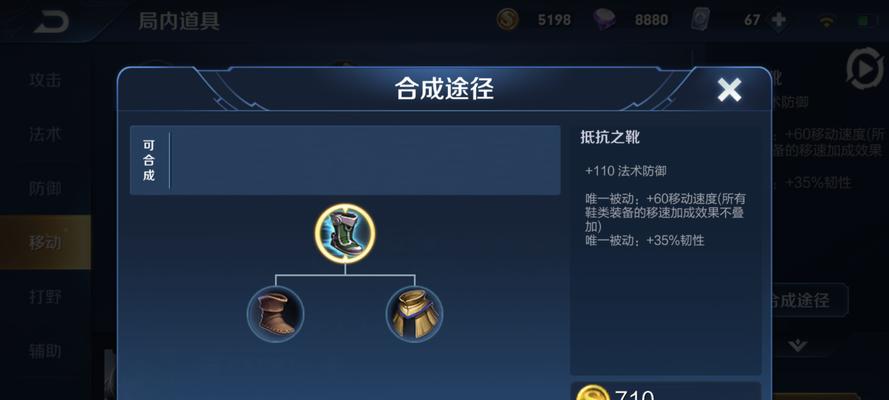Switch to the 防御 category tab
Image resolution: width=889 pixels, height=400 pixels.
[x=45, y=189]
